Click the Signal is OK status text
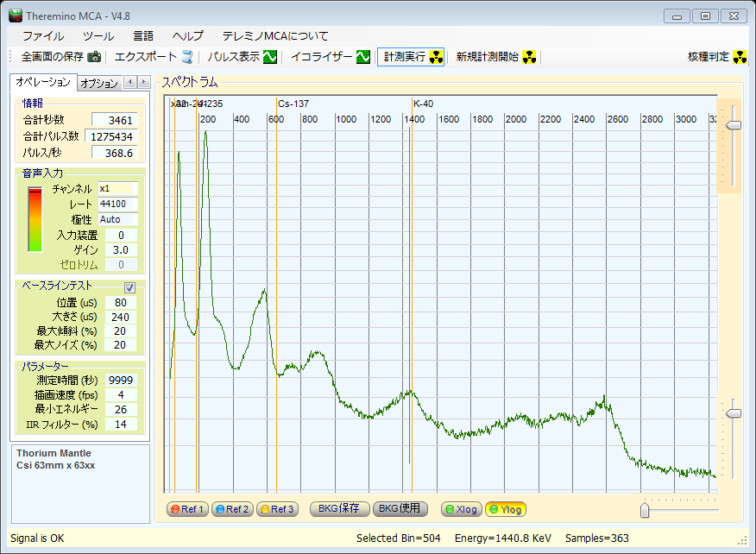The height and width of the screenshot is (554, 756). click(37, 538)
